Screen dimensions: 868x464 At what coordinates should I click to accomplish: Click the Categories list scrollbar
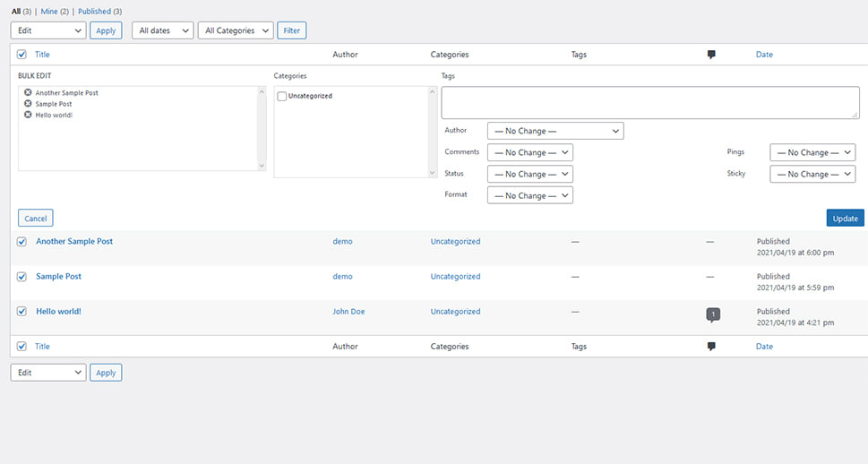click(x=433, y=133)
